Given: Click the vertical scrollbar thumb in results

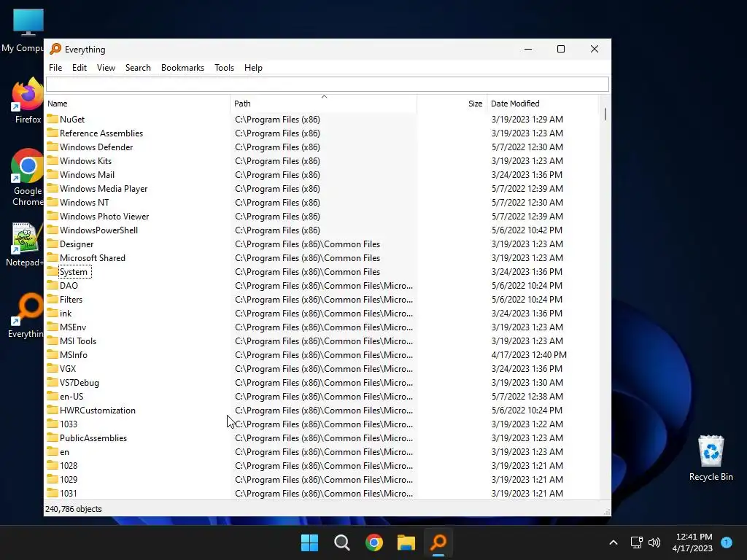Looking at the screenshot, I should [605, 114].
